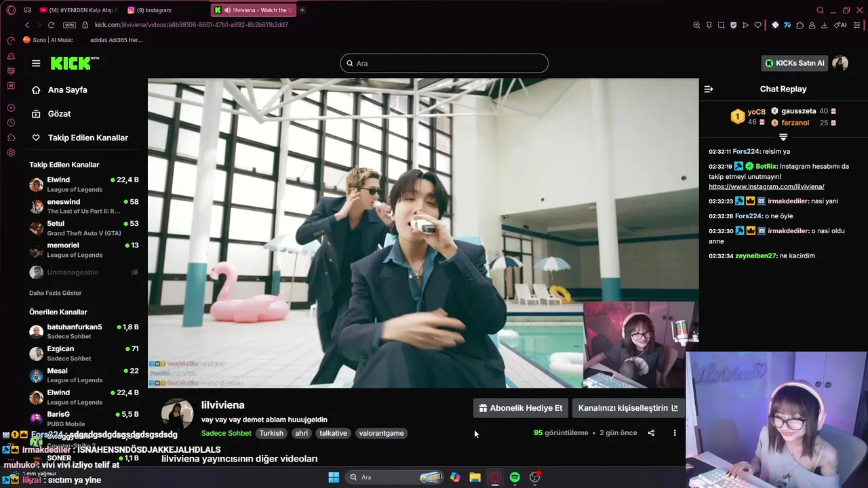Click the lilviviena channel name
The image size is (868, 488).
point(222,405)
